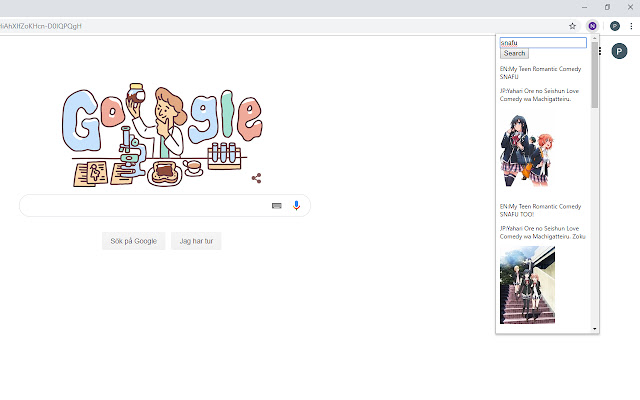This screenshot has height=400, width=640.
Task: Open SNAFU TOO! staircase cover thumbnail
Action: click(x=527, y=284)
